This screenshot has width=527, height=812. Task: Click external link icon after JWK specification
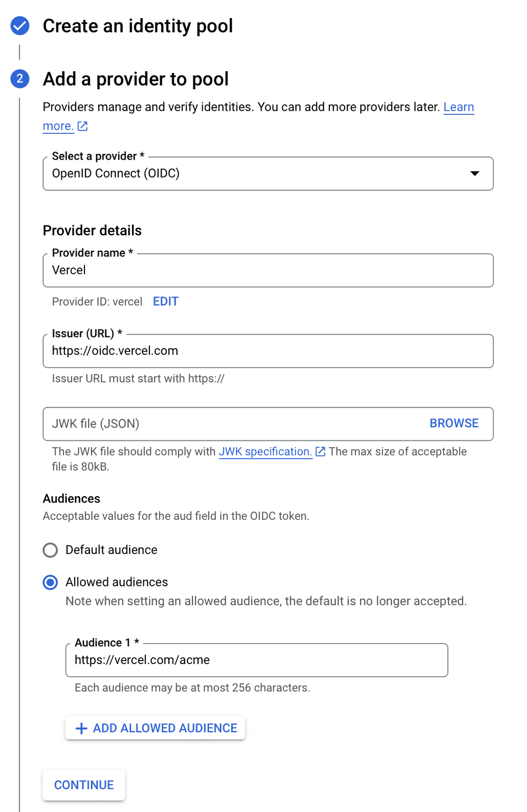tap(321, 452)
